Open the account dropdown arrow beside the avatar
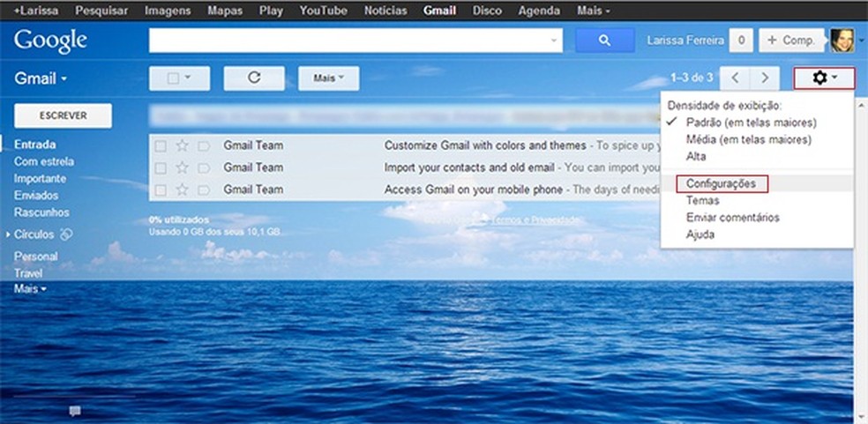The width and height of the screenshot is (868, 424). [x=861, y=41]
